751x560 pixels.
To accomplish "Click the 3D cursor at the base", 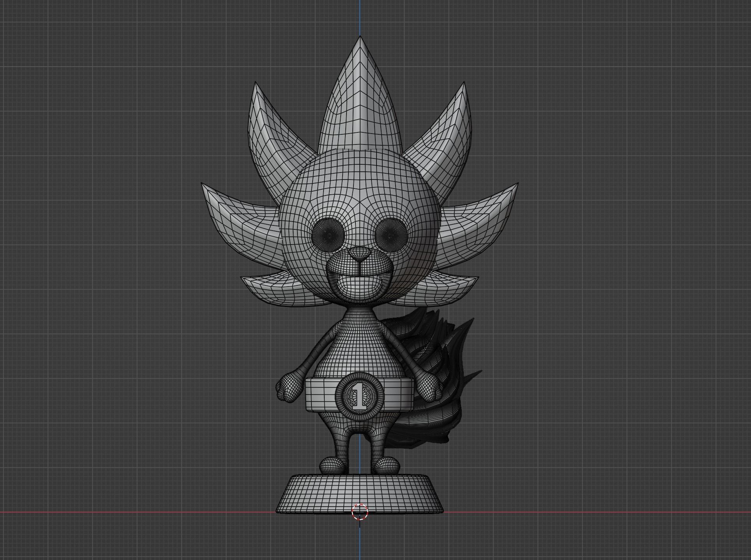I will pos(360,512).
